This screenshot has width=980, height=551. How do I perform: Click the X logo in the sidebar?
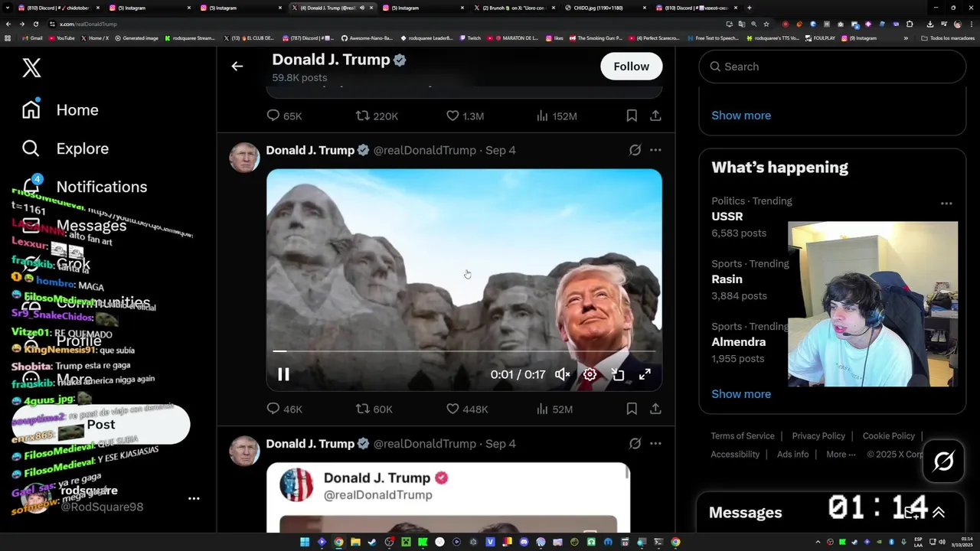point(31,67)
